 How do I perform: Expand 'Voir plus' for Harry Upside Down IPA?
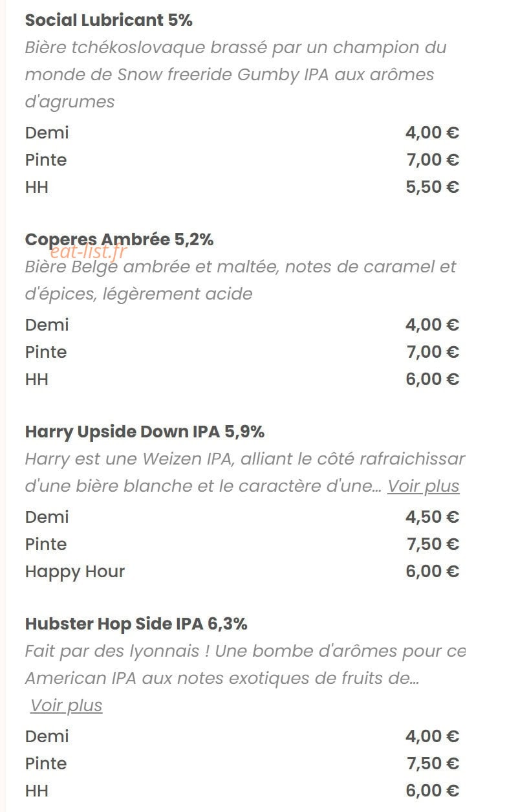click(423, 487)
